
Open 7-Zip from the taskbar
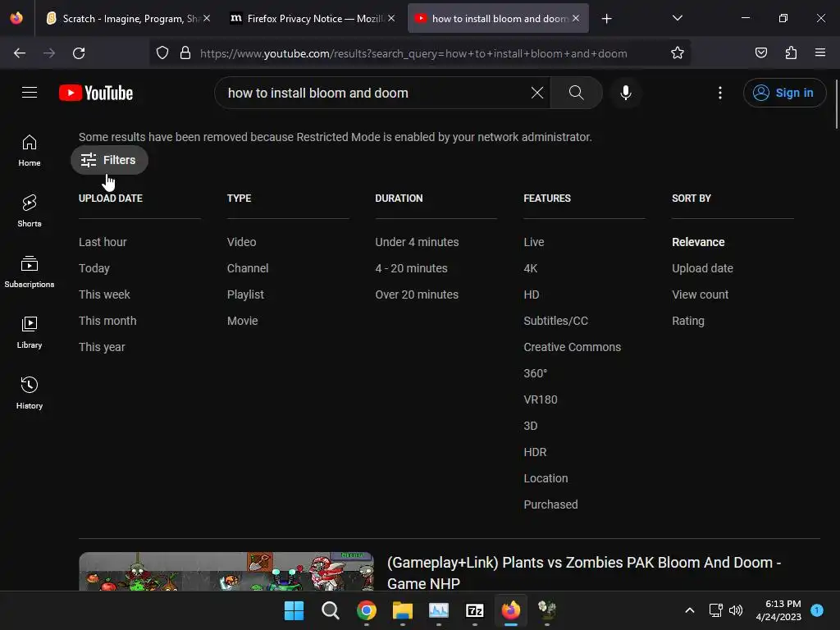pyautogui.click(x=475, y=610)
